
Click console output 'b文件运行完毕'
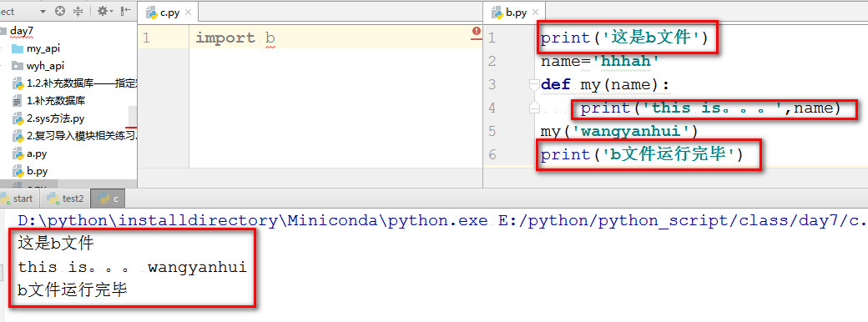73,289
